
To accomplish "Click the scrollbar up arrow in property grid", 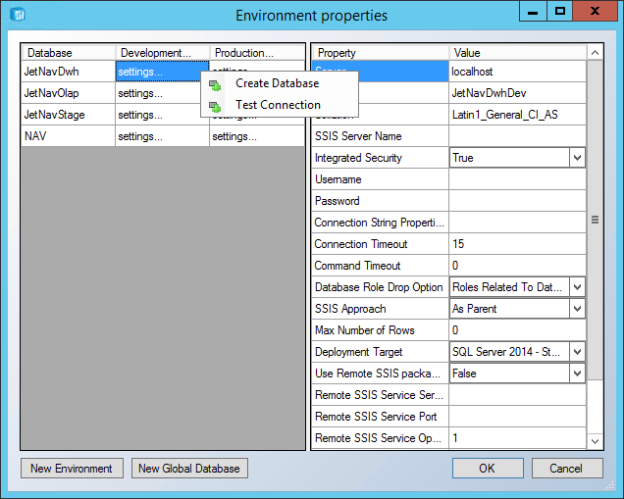I will click(x=595, y=53).
